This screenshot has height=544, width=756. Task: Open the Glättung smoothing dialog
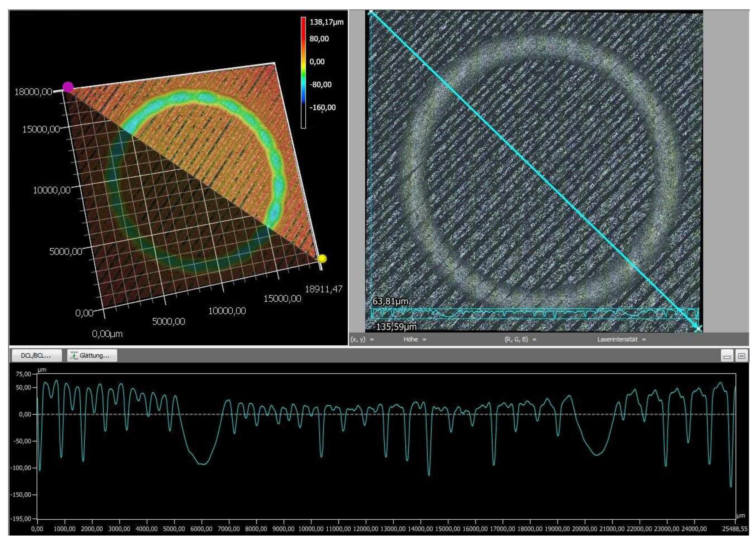point(92,356)
